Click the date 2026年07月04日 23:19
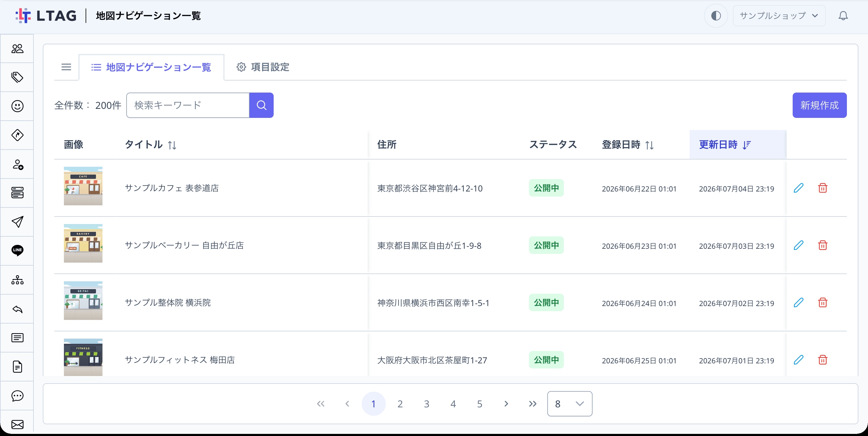868x436 pixels. pyautogui.click(x=737, y=189)
